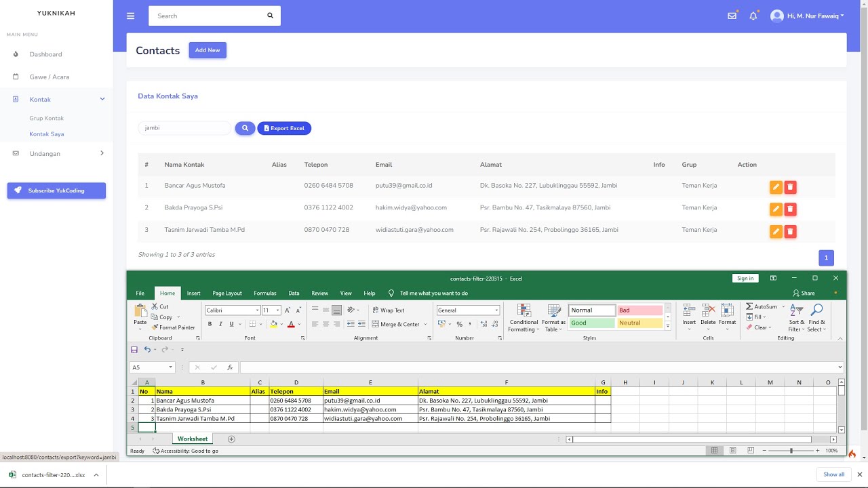The height and width of the screenshot is (488, 868).
Task: Open the Insert tab in Excel
Action: click(x=193, y=293)
